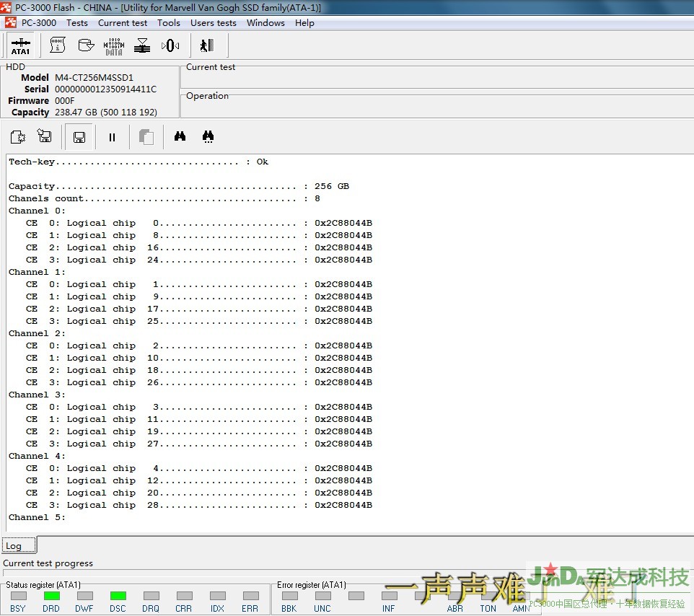
Task: Click the Channel 4: log heading
Action: tap(37, 456)
